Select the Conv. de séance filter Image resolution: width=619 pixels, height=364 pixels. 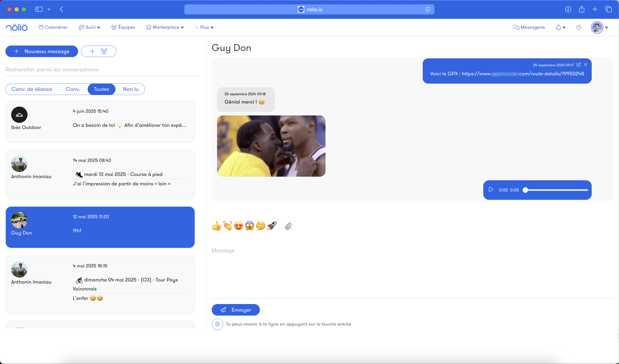pos(32,89)
